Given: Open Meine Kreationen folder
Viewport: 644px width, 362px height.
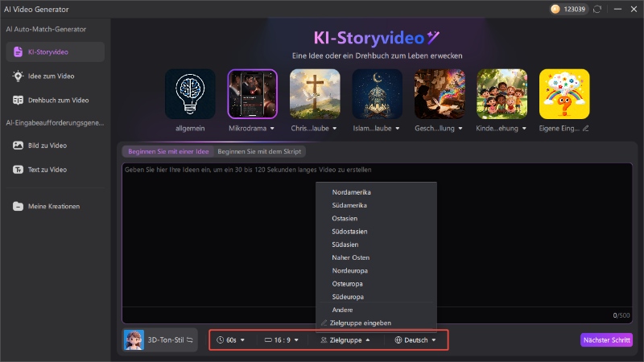Looking at the screenshot, I should tap(54, 206).
